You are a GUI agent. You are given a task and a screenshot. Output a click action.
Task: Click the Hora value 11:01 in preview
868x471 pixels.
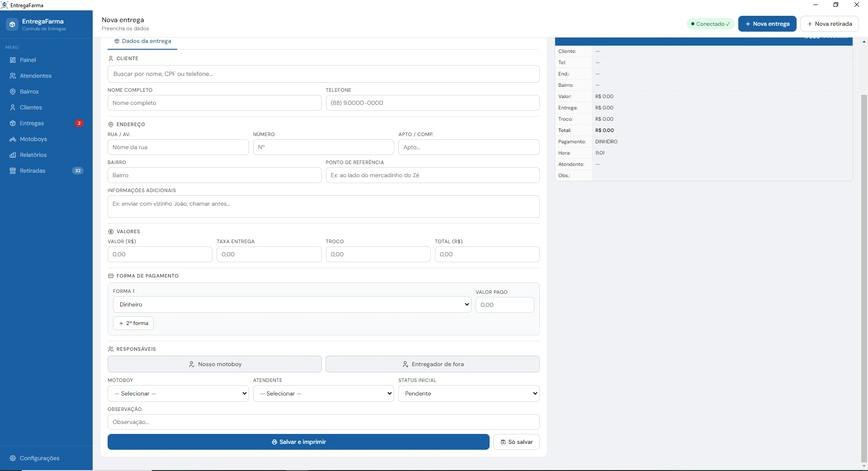coord(599,153)
